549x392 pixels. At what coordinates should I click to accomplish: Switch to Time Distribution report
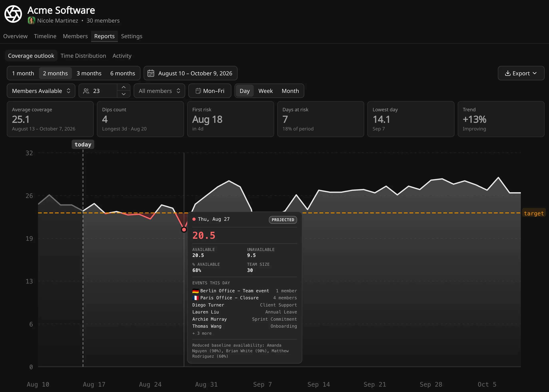coord(83,56)
